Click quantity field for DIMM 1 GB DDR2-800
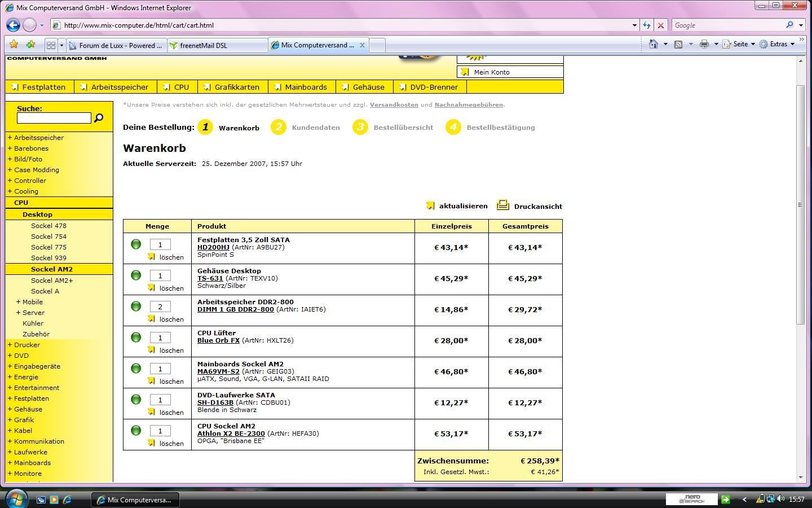Viewport: 812px width, 508px height. coord(160,306)
